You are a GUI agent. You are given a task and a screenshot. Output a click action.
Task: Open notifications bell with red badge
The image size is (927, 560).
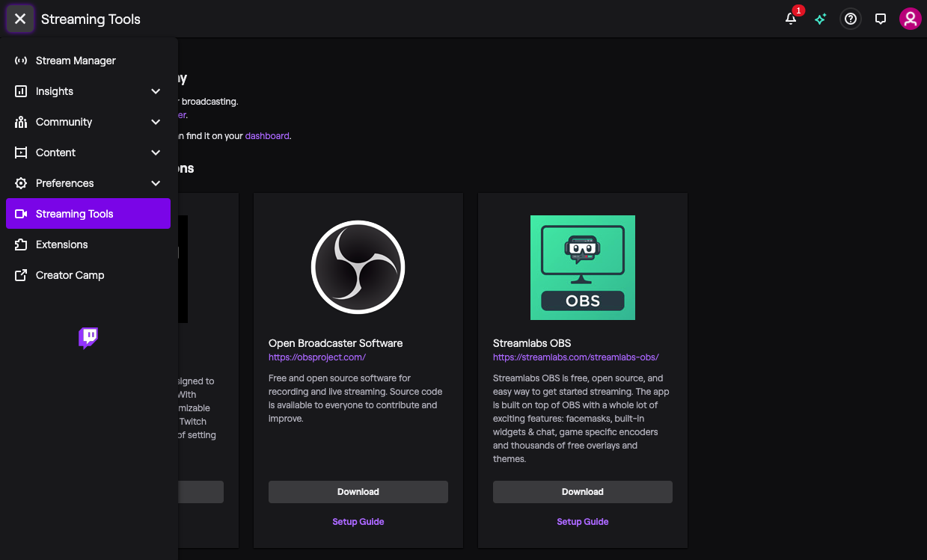click(x=792, y=18)
